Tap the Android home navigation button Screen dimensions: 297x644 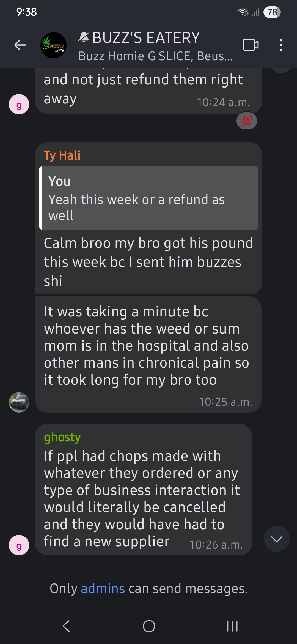(149, 626)
